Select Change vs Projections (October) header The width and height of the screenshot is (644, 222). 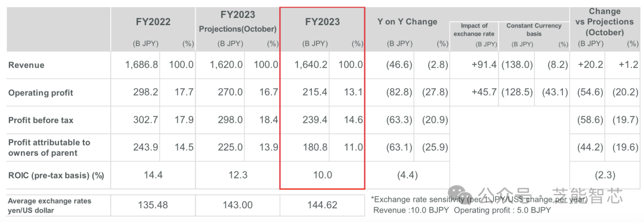click(605, 21)
